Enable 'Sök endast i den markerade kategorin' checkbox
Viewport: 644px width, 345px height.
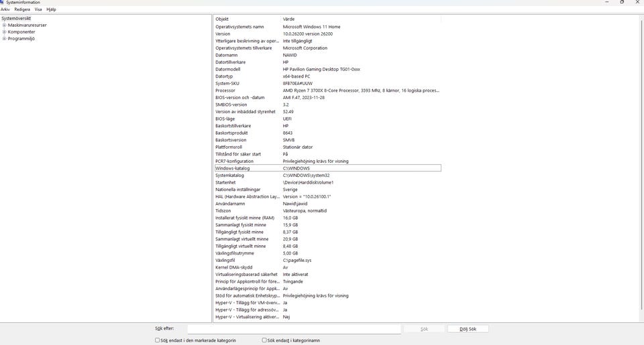(x=158, y=340)
